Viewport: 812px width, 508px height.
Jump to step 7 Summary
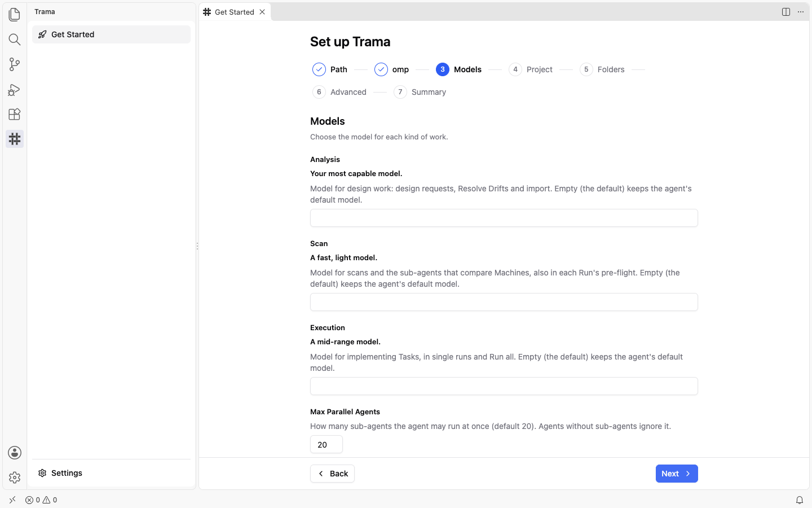pos(420,92)
